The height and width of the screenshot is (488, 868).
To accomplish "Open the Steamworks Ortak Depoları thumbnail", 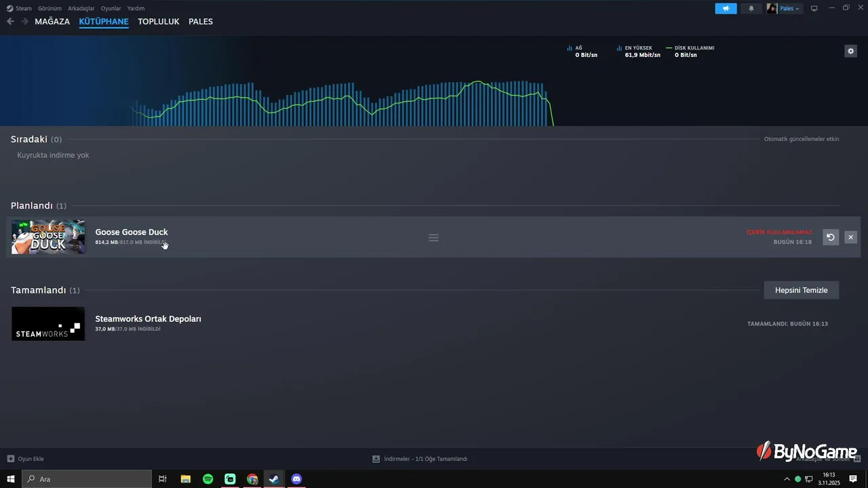I will tap(48, 323).
